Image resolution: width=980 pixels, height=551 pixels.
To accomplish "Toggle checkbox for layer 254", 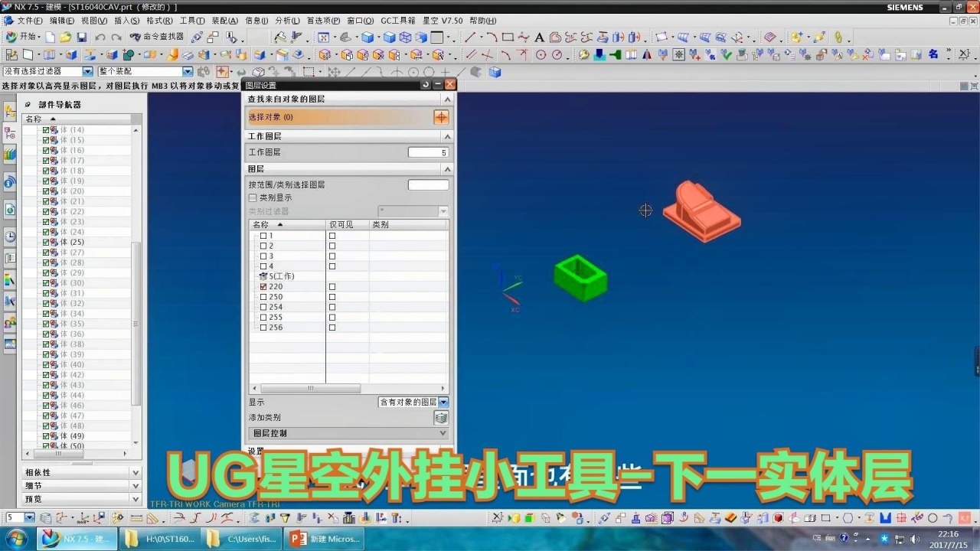I will coord(263,307).
